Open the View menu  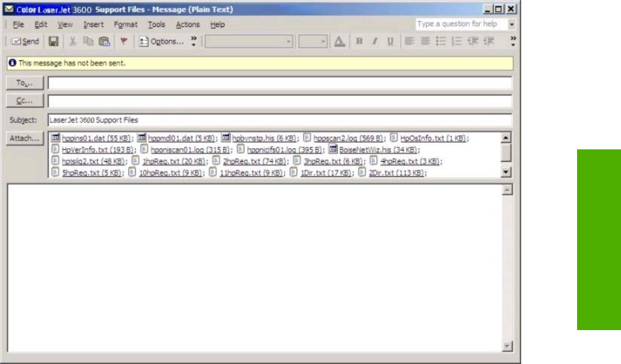click(x=65, y=24)
